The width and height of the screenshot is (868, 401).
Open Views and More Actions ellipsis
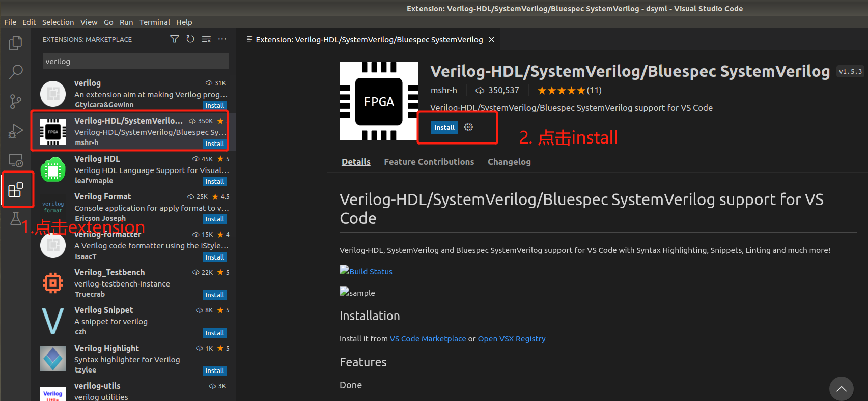(222, 39)
